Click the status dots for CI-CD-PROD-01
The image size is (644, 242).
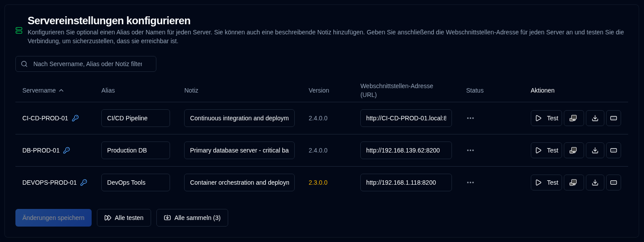[x=470, y=118]
